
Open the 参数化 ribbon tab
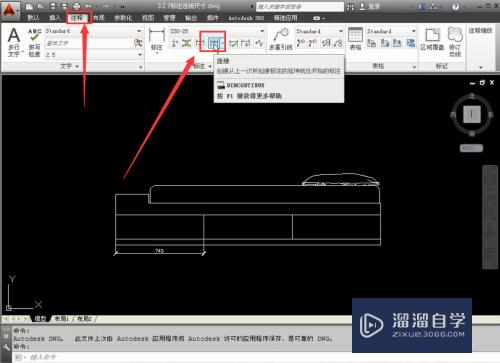(123, 18)
